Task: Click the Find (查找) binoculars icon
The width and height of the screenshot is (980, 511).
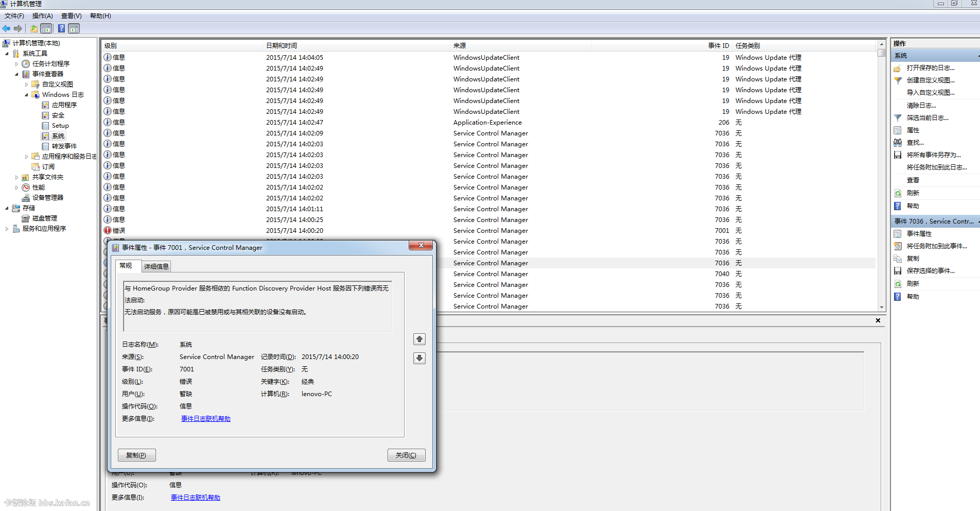Action: pyautogui.click(x=898, y=143)
